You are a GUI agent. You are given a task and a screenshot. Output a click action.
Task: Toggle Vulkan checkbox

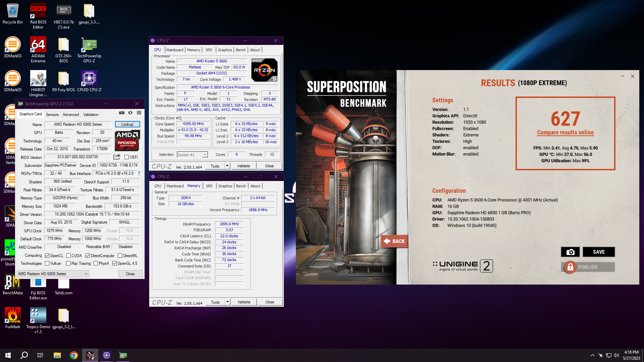coord(47,263)
